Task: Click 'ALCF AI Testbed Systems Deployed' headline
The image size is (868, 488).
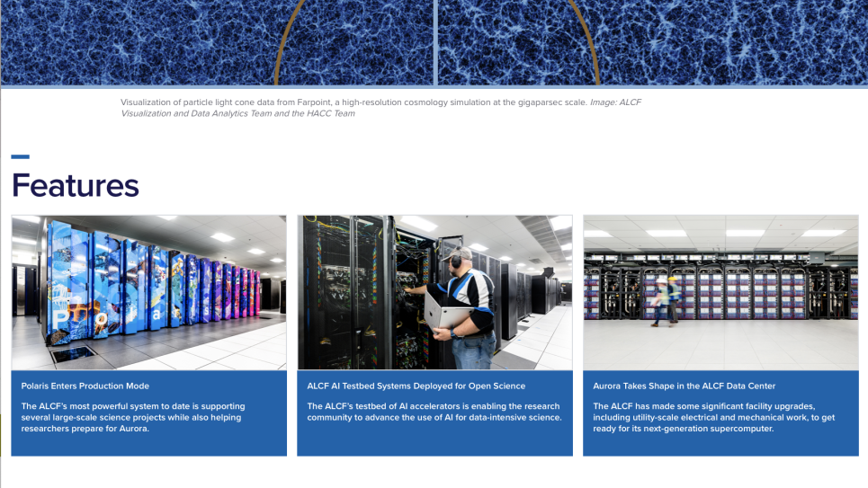Action: click(416, 386)
